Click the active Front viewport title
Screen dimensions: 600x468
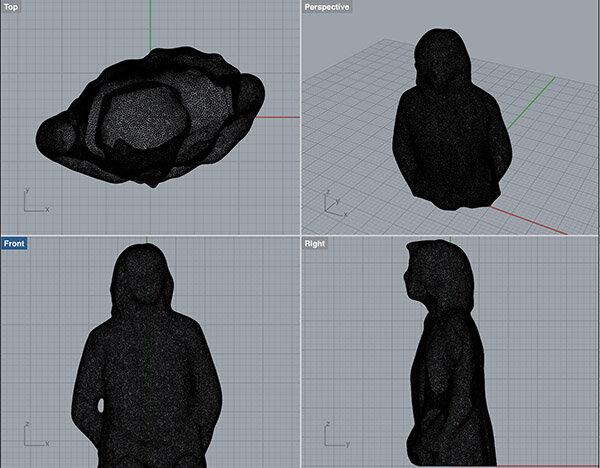14,243
